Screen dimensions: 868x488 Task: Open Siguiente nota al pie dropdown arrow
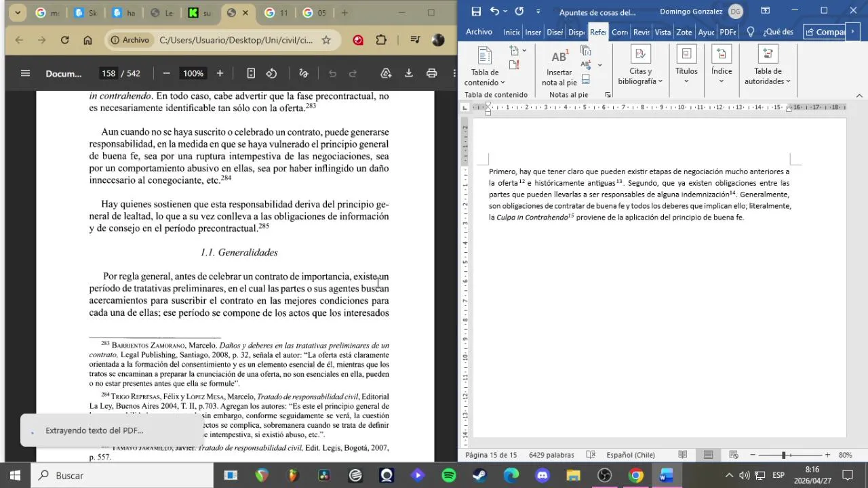pos(599,65)
